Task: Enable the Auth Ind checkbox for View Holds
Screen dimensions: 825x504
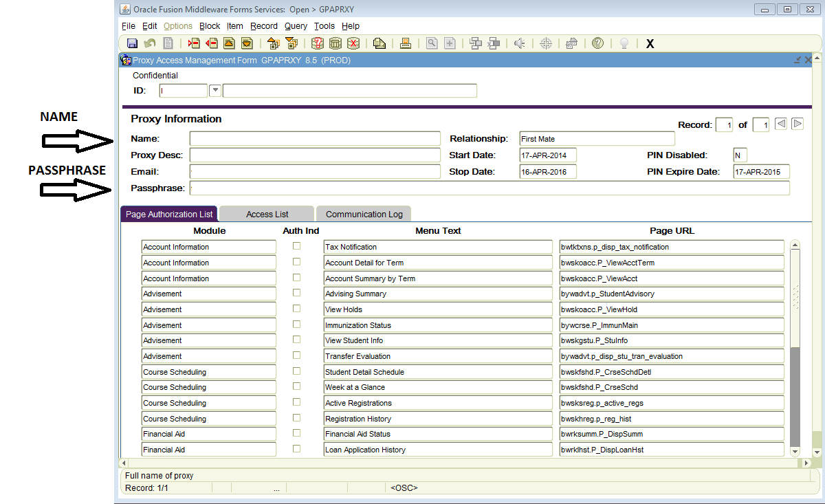Action: (x=296, y=309)
